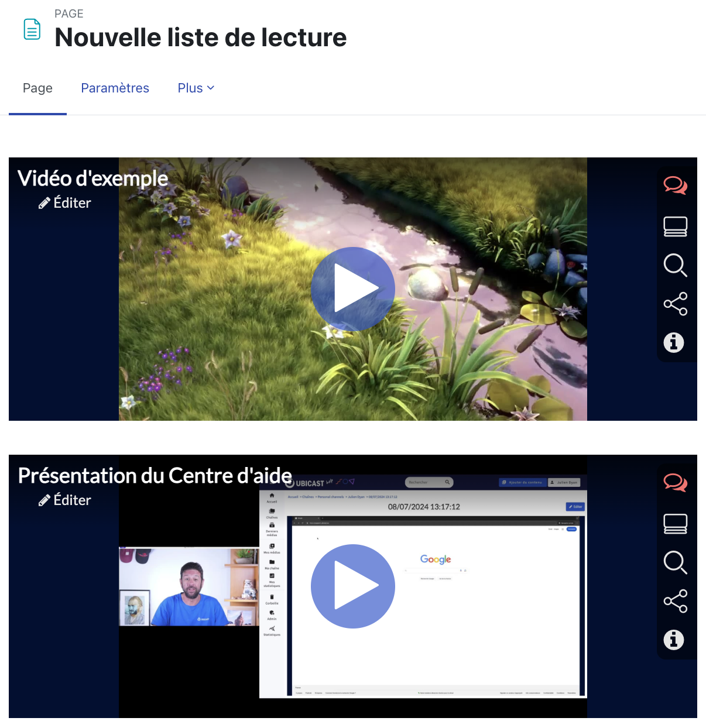
Task: Click the slides icon on Vidéo d'exemple
Action: click(x=676, y=226)
